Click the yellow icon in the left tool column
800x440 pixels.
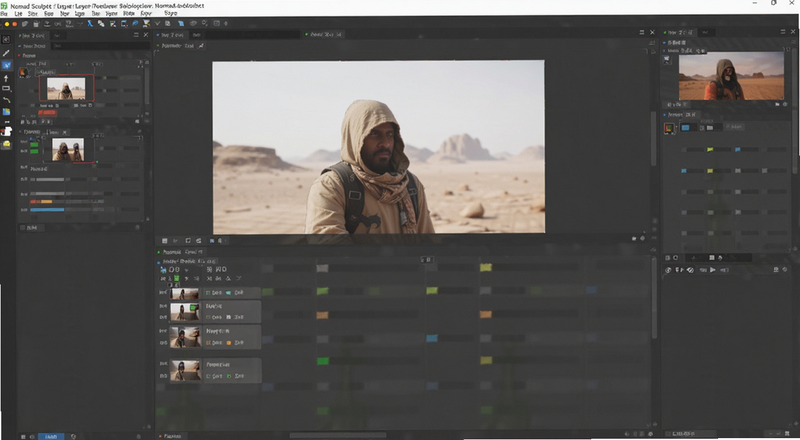point(6,144)
